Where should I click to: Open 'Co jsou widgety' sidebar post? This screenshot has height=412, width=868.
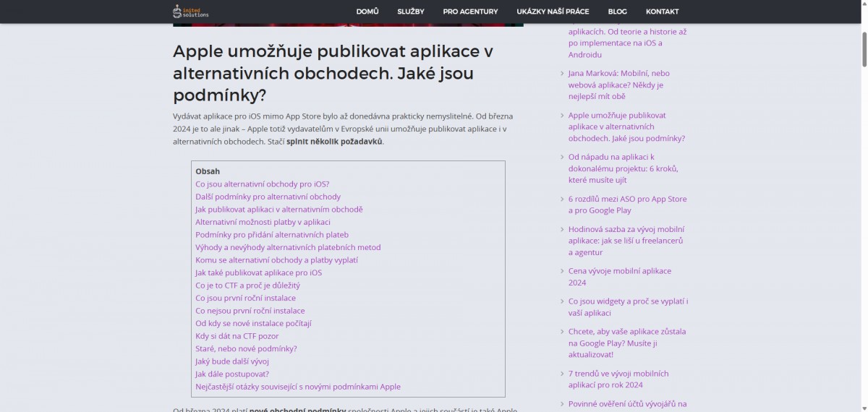(628, 307)
